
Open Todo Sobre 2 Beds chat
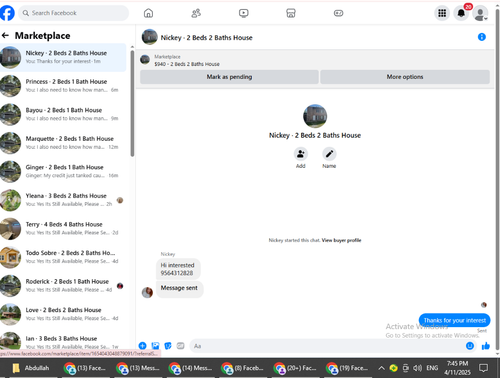(x=63, y=257)
